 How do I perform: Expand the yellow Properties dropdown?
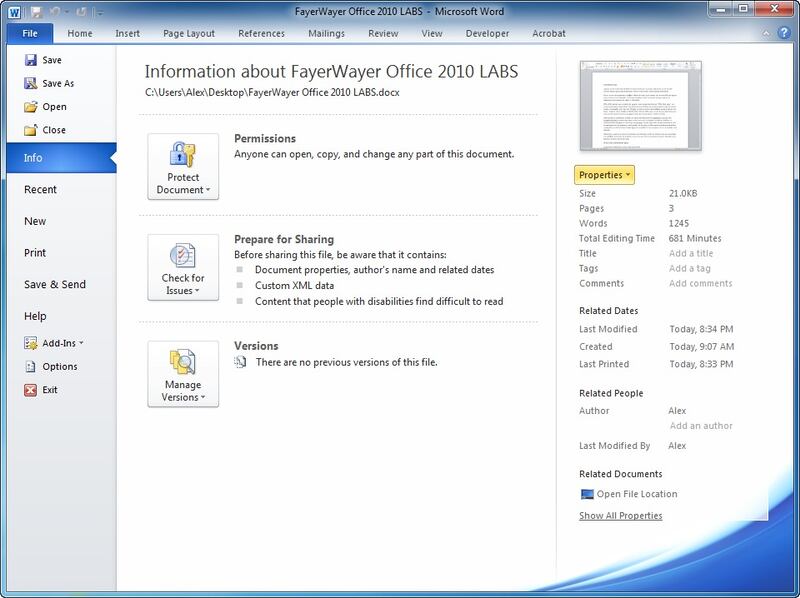coord(604,175)
